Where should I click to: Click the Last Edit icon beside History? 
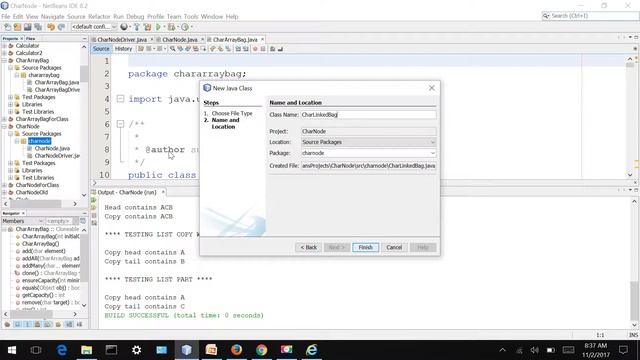coord(141,49)
